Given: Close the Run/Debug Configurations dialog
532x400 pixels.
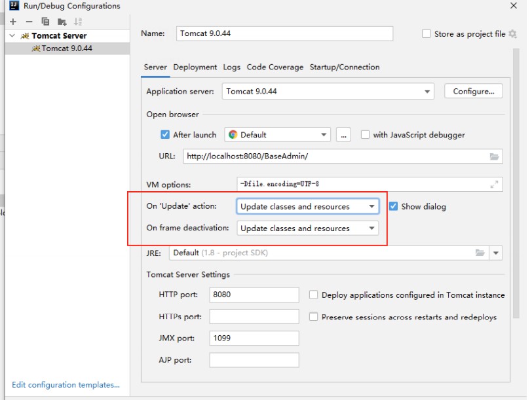Looking at the screenshot, I should point(514,5).
